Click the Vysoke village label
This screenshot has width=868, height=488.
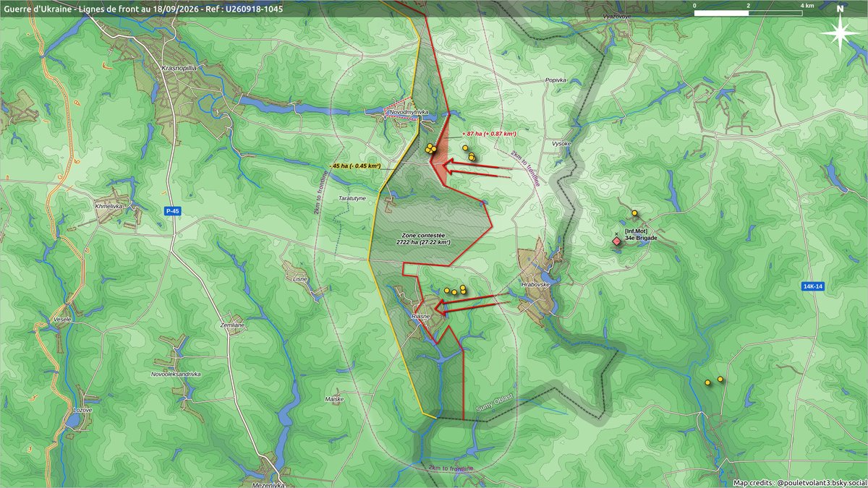tap(561, 144)
